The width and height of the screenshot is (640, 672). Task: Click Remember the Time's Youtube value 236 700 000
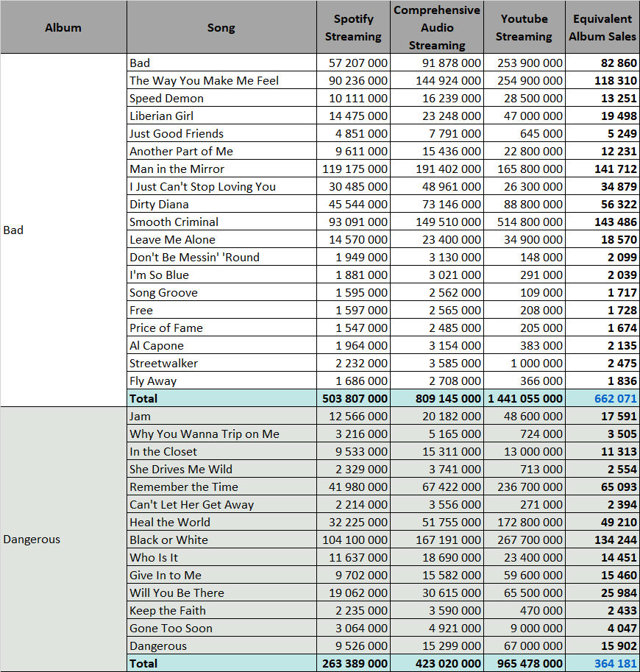(x=525, y=487)
